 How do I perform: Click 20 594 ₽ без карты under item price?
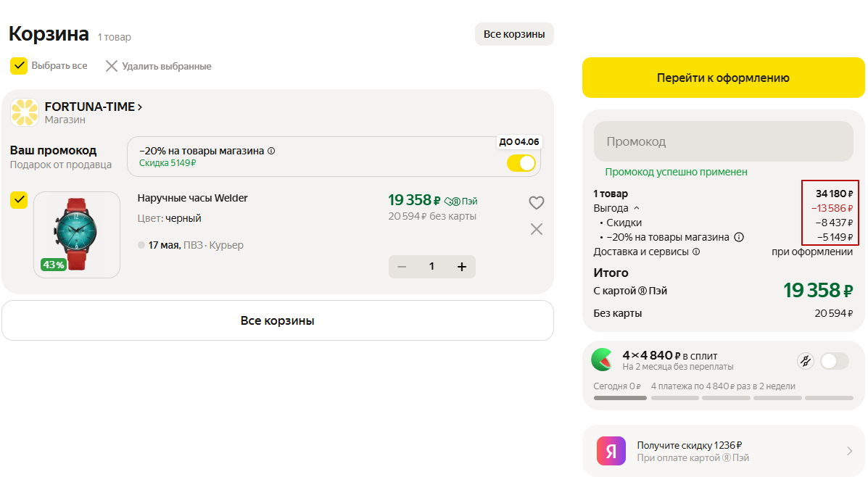click(x=432, y=216)
